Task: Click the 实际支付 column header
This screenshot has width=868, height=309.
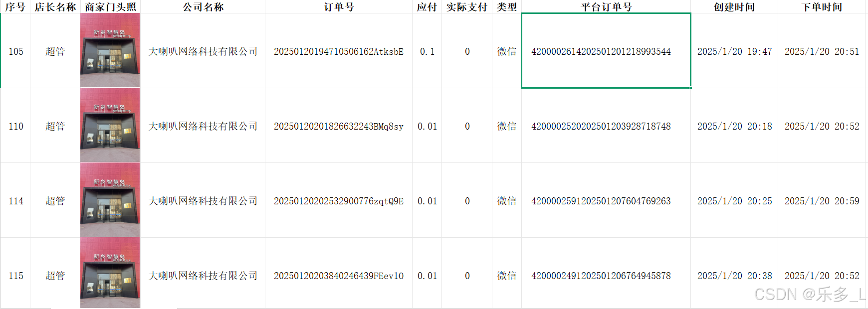Action: [x=467, y=6]
